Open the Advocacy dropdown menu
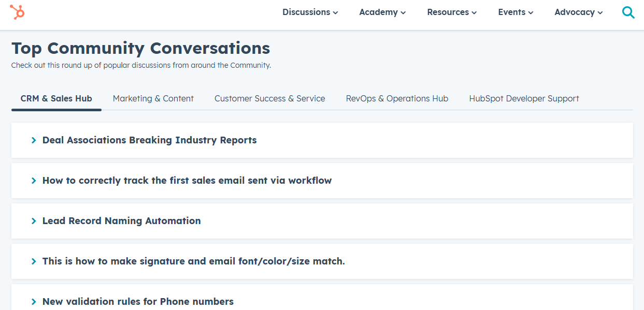644x310 pixels. (578, 12)
